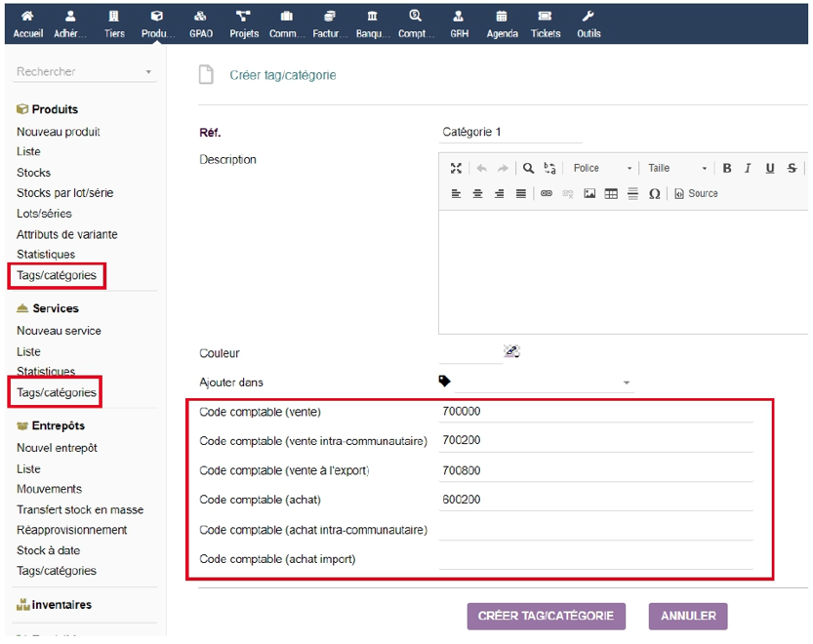Open Stocks par lot/série link
813x644 pixels.
(x=64, y=193)
